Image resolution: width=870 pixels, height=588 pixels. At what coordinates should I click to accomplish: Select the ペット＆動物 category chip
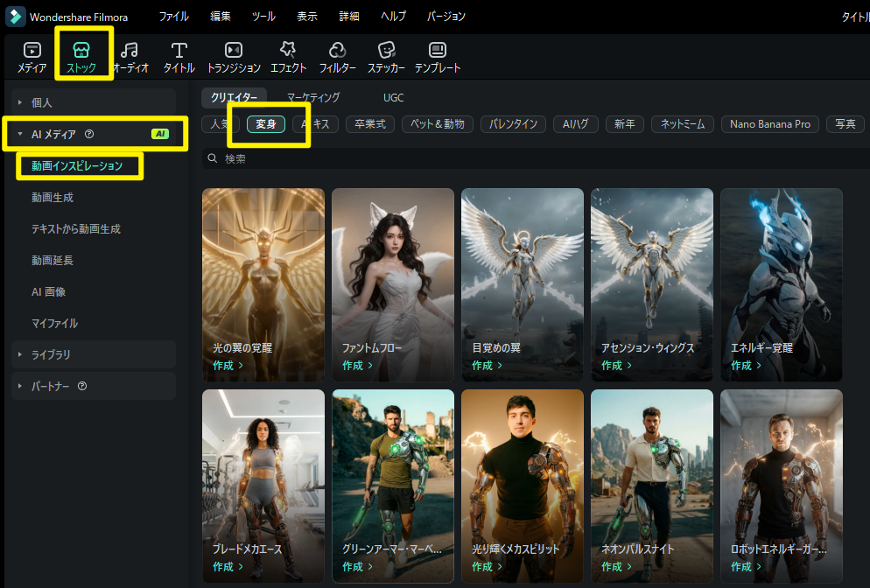point(439,124)
